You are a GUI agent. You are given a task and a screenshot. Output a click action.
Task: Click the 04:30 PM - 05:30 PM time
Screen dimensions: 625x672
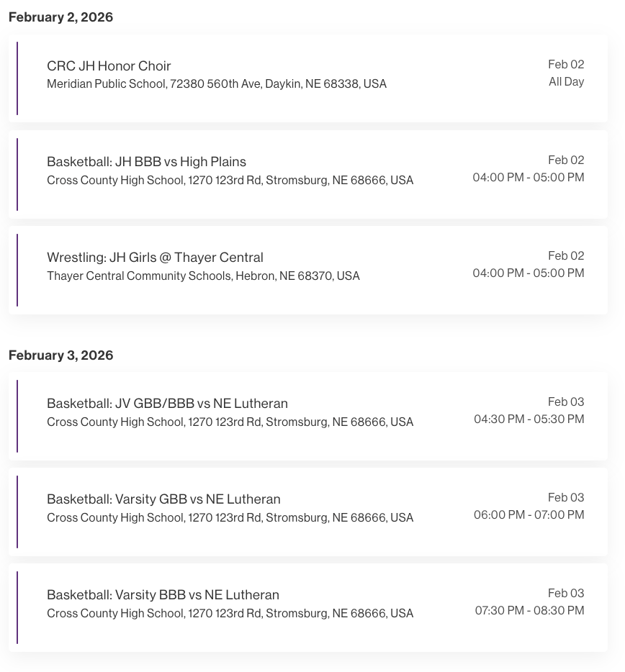coord(529,419)
